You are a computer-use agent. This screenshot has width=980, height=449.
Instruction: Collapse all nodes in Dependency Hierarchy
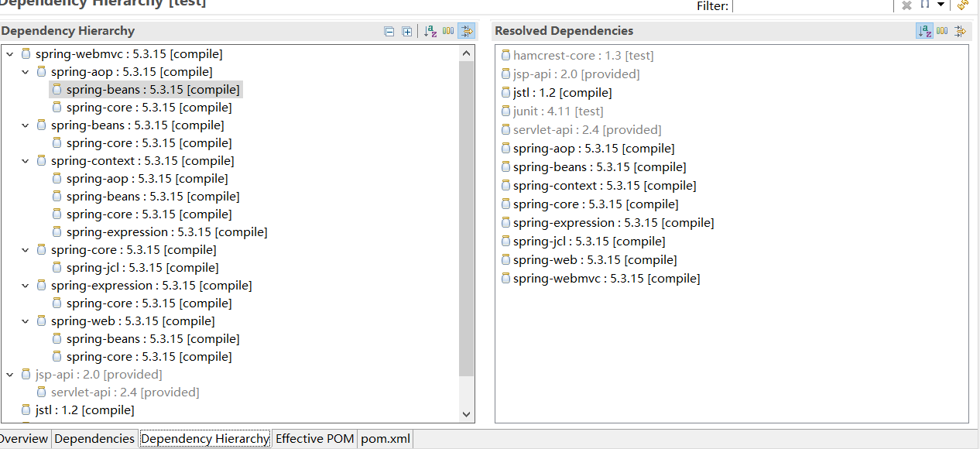click(x=389, y=32)
